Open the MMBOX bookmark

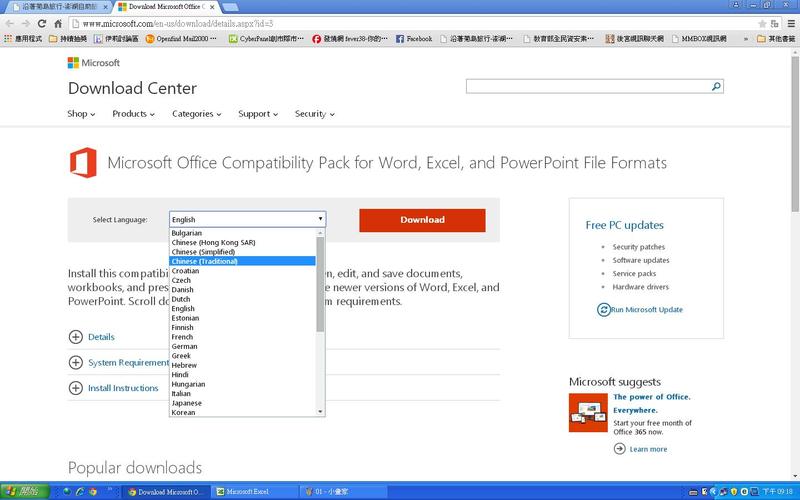[x=699, y=38]
